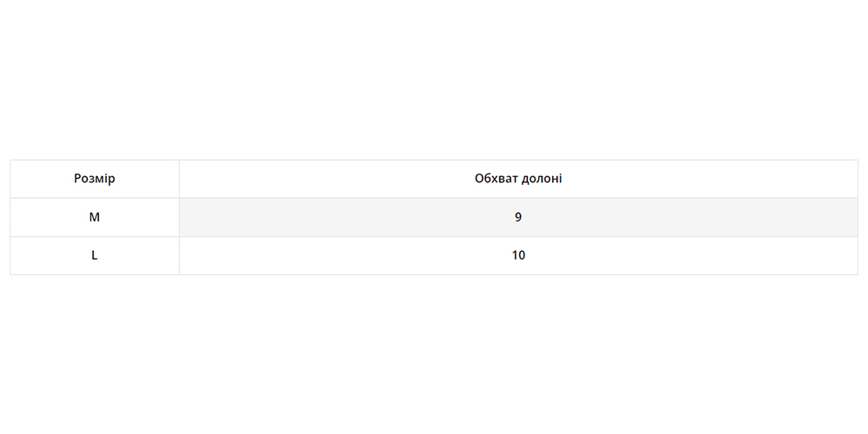The image size is (868, 434).
Task: Click the number 10 in the last row
Action: (x=518, y=255)
